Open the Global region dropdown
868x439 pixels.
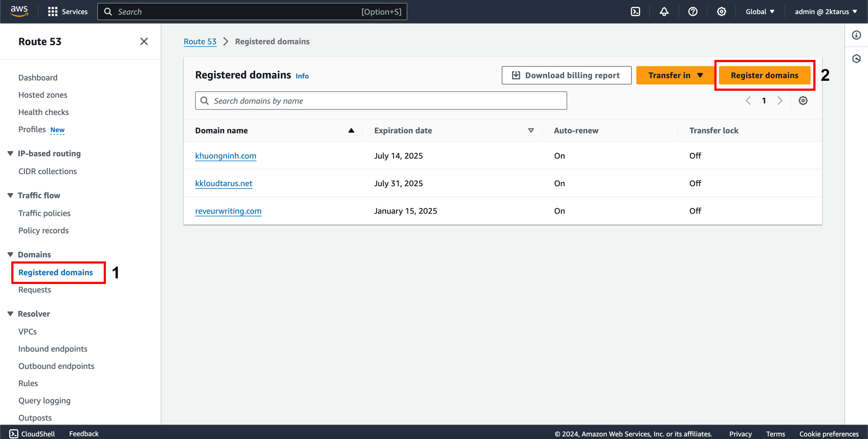tap(760, 12)
